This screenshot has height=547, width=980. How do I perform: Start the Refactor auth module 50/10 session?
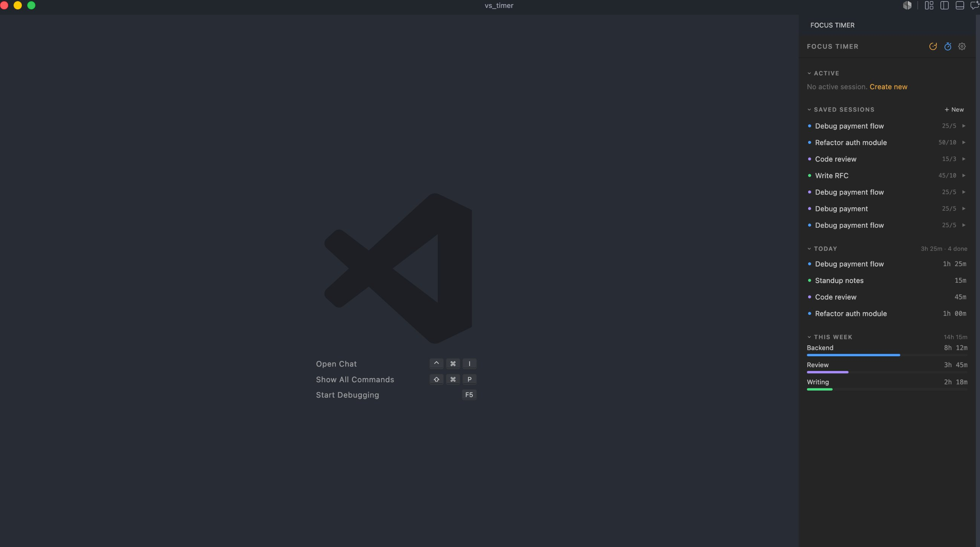pos(964,142)
